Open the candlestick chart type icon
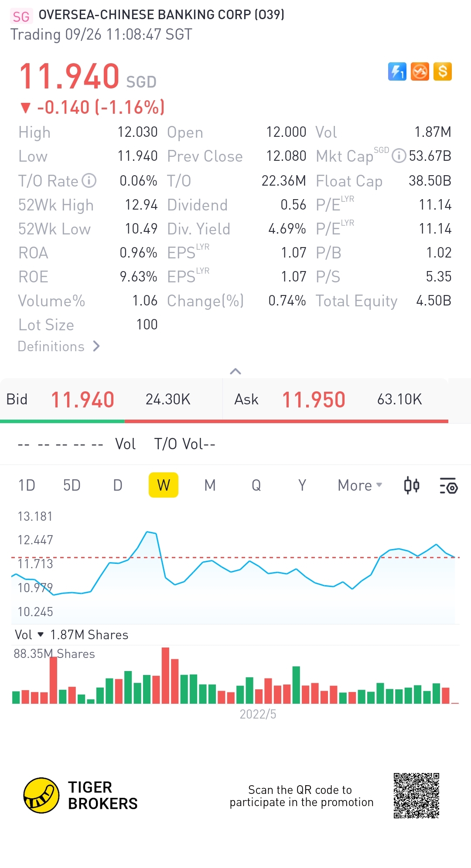This screenshot has width=471, height=868. [412, 485]
